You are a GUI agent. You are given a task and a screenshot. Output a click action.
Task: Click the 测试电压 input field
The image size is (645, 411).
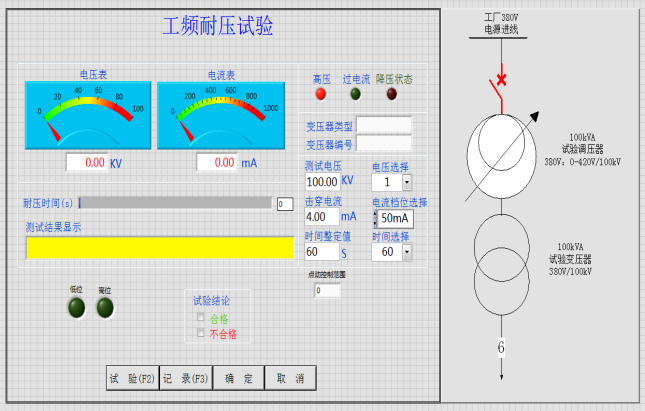tap(322, 182)
